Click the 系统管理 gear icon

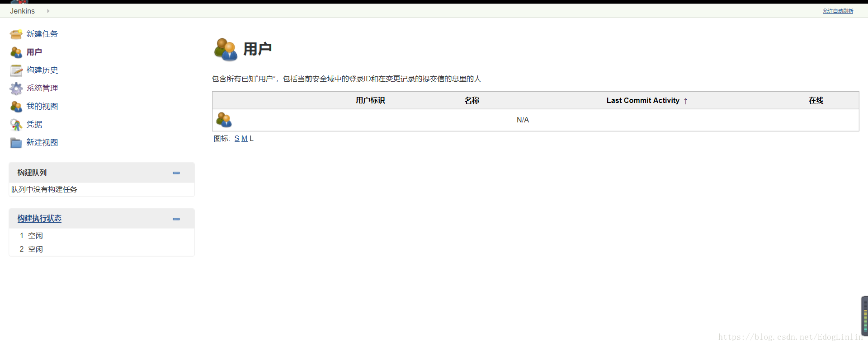(16, 88)
